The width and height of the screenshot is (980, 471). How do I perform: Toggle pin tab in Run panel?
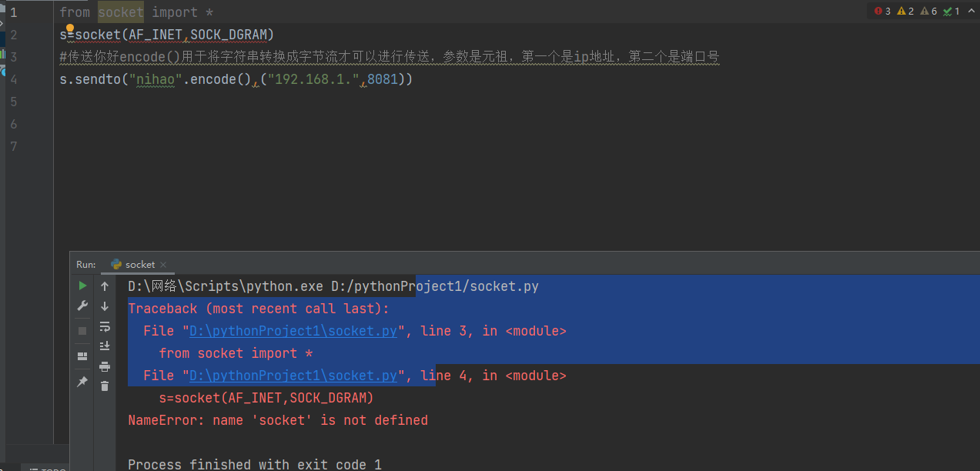[x=82, y=382]
